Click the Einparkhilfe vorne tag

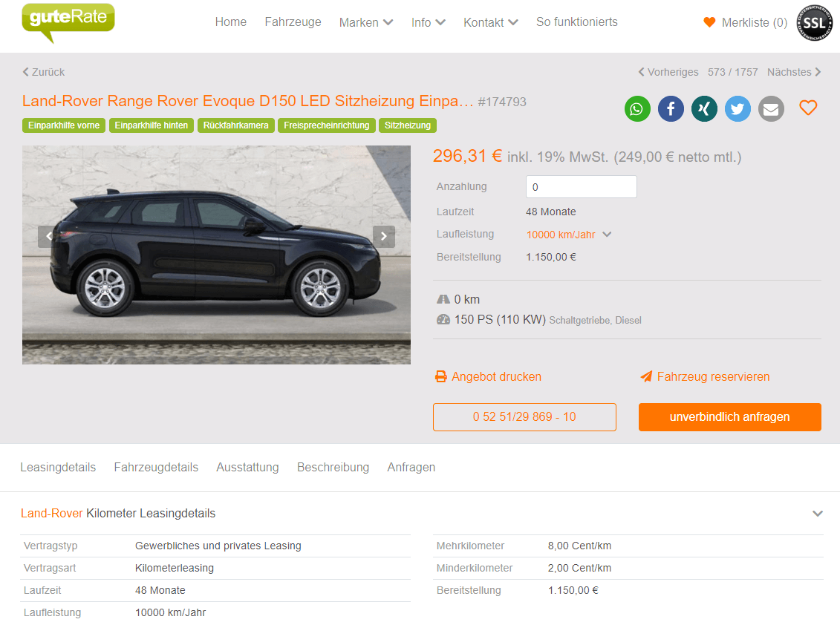point(64,125)
